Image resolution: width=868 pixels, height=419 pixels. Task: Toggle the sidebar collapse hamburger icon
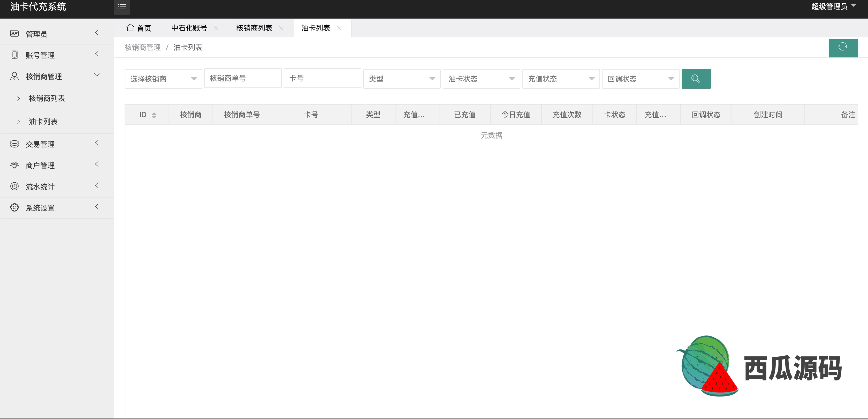(122, 7)
